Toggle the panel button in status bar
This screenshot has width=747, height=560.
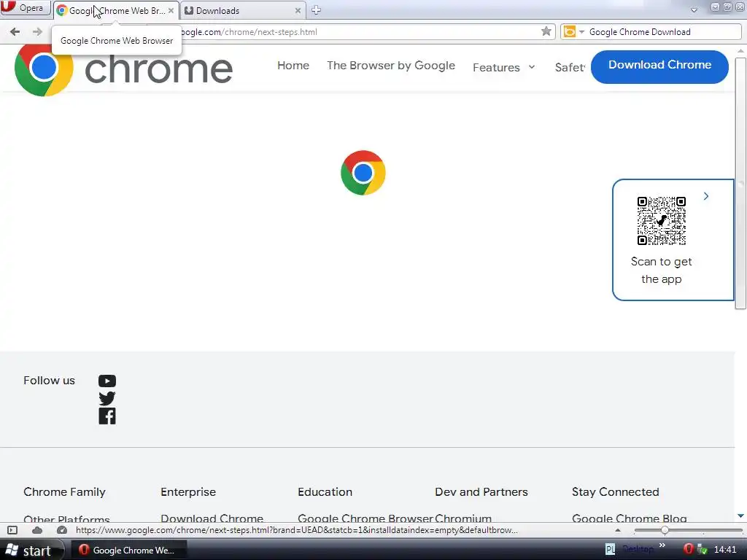coord(12,530)
